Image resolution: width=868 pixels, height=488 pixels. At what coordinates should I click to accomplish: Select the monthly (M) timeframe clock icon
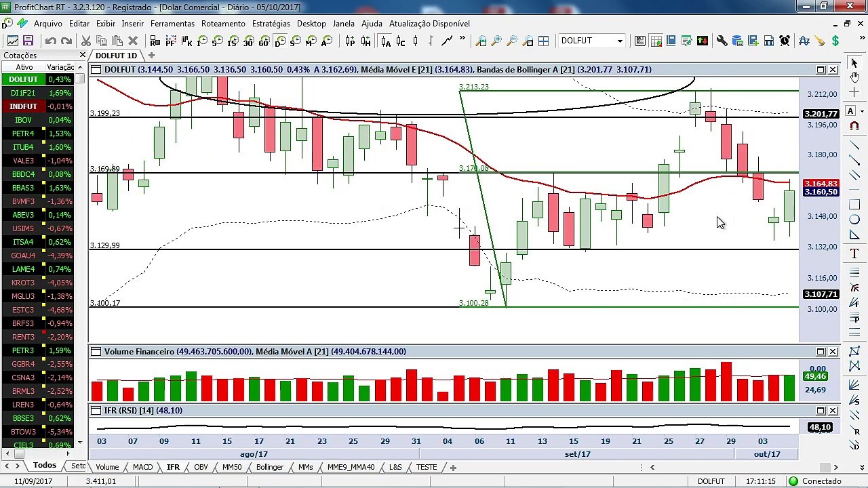tap(311, 41)
